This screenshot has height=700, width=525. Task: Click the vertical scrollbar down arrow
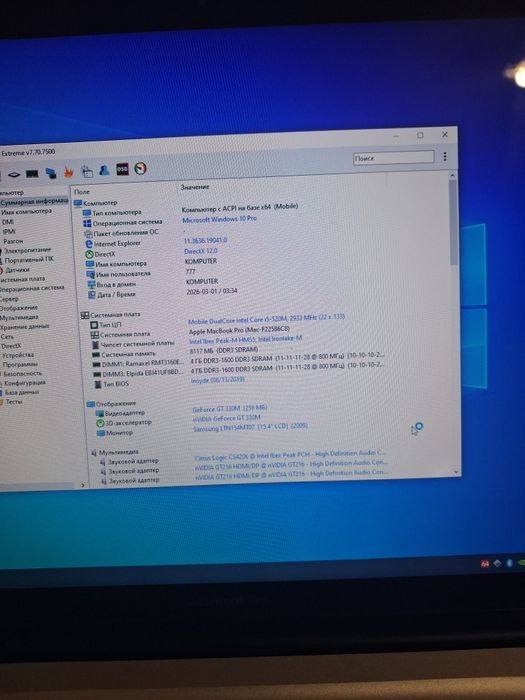[456, 471]
